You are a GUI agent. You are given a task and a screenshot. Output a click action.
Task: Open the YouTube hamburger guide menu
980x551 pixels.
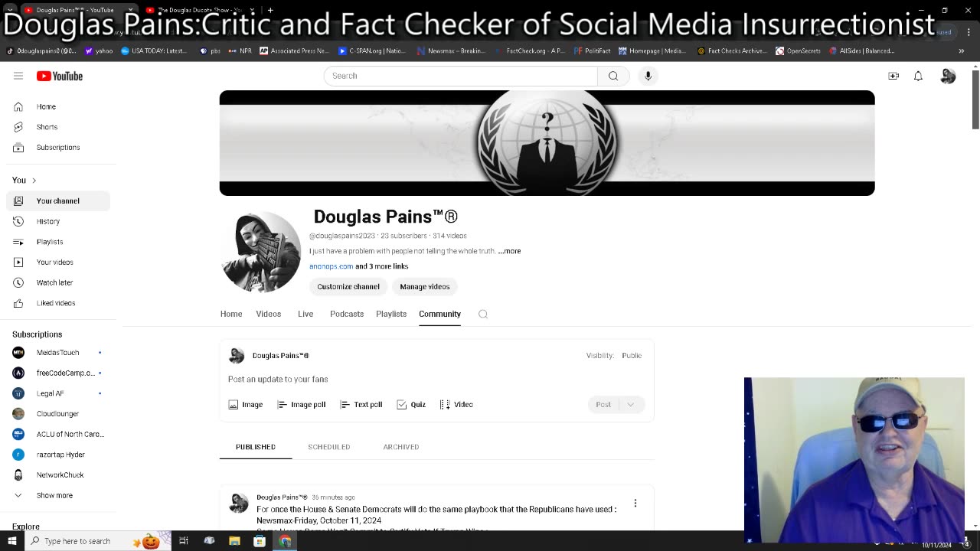(18, 76)
